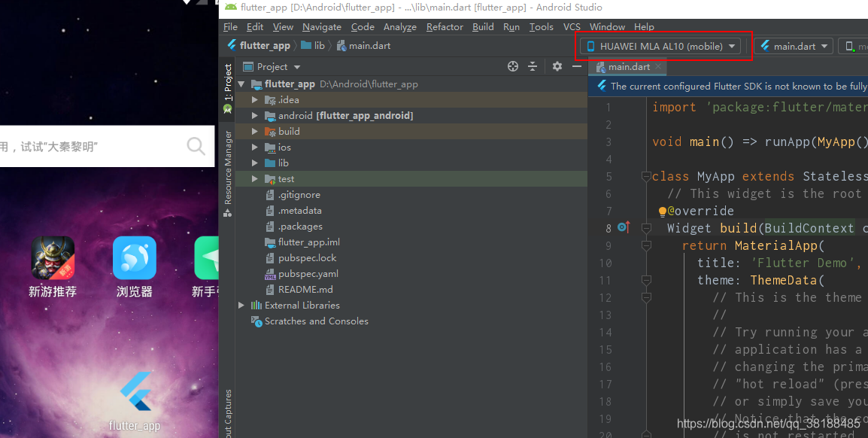Click the override gutter icon on line 8

(624, 227)
